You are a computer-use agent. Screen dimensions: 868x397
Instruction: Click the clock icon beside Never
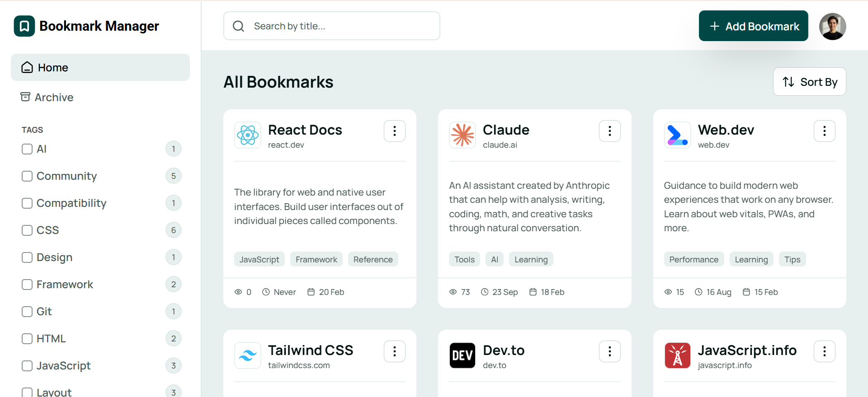click(266, 292)
